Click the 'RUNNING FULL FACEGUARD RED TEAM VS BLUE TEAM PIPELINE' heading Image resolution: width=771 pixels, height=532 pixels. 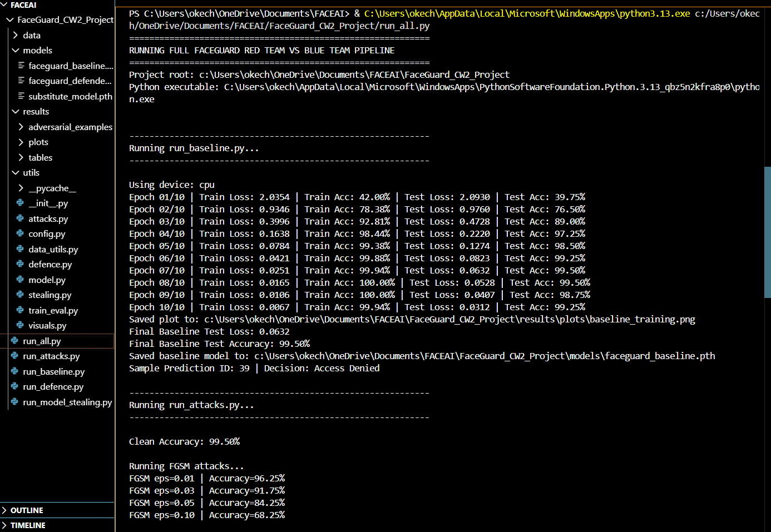click(x=262, y=51)
